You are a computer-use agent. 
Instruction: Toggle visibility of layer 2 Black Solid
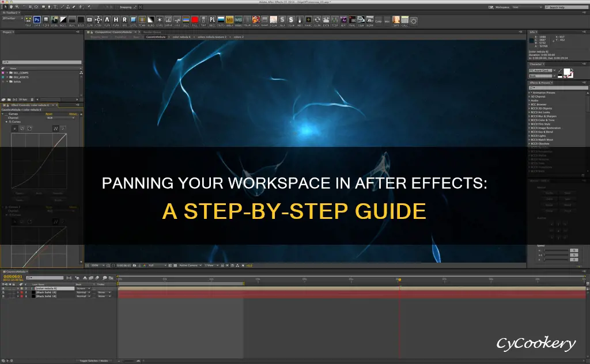pyautogui.click(x=3, y=292)
